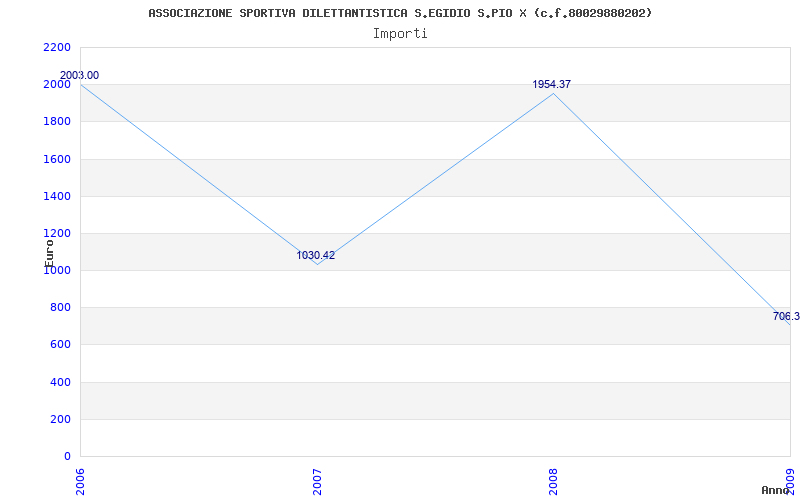Click the 2000 y-axis tick label
Viewport: 800px width, 500px height.
(x=57, y=85)
